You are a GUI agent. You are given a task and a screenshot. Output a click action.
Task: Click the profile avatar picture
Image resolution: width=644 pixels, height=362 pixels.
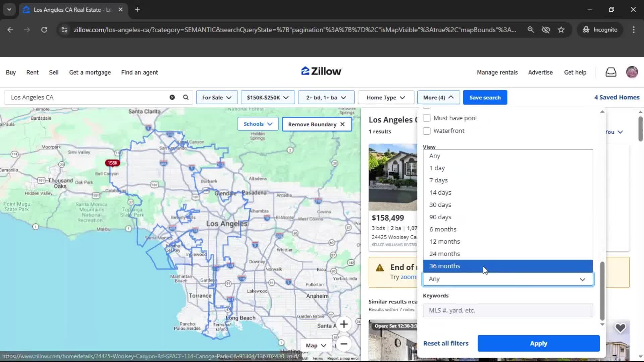tap(632, 72)
